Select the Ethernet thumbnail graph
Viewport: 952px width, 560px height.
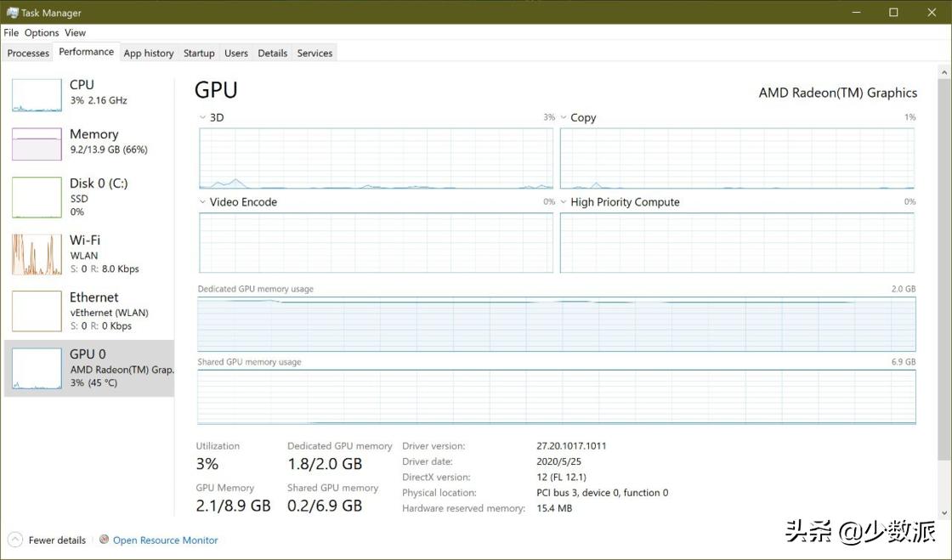[x=37, y=311]
